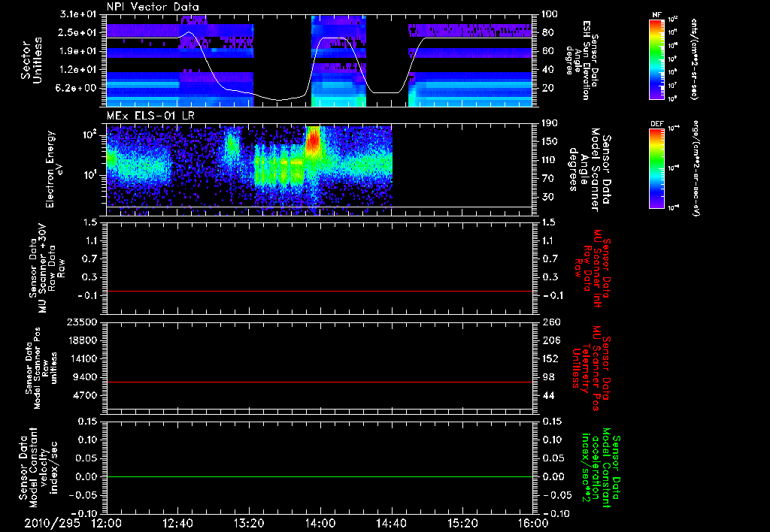770x532 pixels.
Task: Click the '190' scanner angle tick value
Action: (550, 124)
